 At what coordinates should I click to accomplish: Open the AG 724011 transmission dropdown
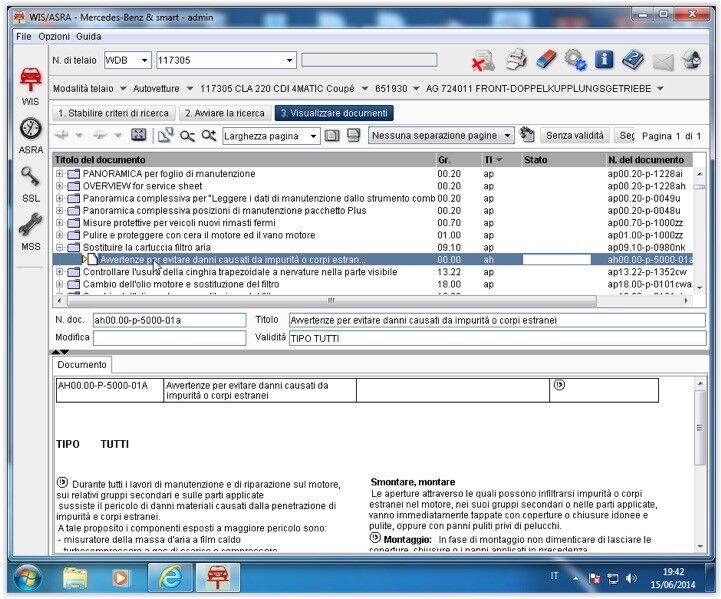(x=660, y=88)
